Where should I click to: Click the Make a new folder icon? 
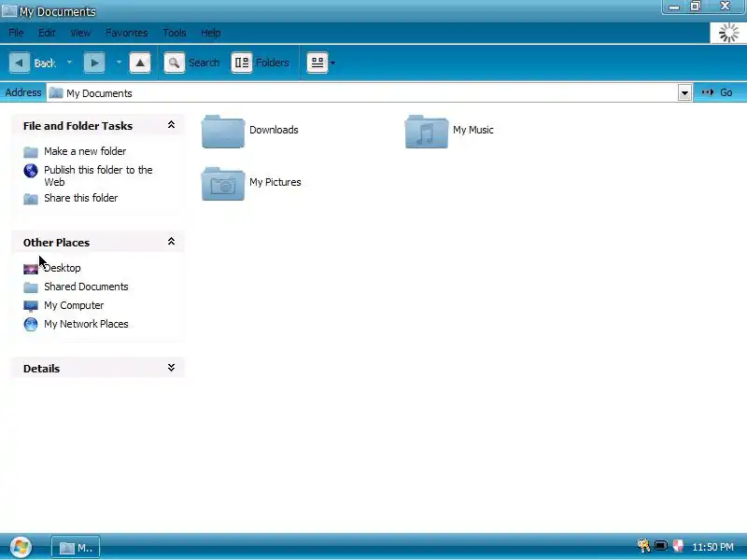(x=31, y=152)
